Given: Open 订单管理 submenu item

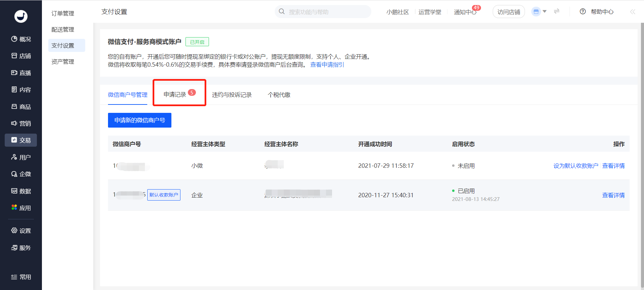Looking at the screenshot, I should point(63,13).
